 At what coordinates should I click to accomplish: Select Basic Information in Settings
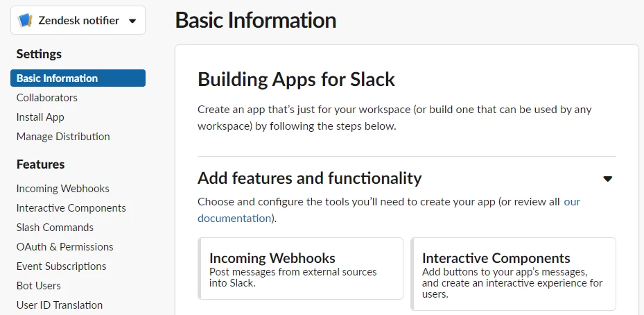click(78, 78)
